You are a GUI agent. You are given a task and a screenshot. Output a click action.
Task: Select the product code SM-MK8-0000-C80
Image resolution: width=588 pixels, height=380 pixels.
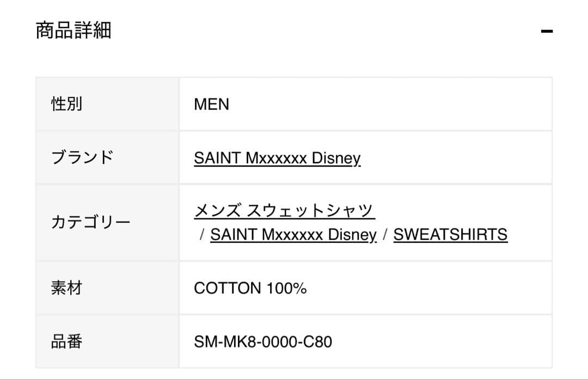(x=264, y=342)
